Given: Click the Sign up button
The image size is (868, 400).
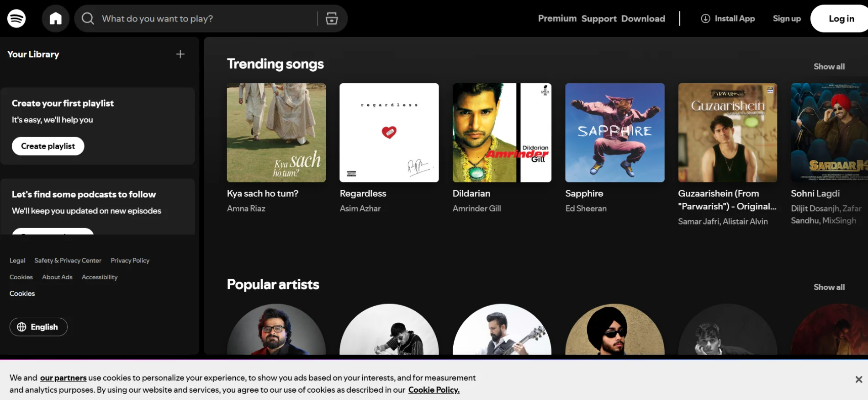Looking at the screenshot, I should tap(787, 18).
